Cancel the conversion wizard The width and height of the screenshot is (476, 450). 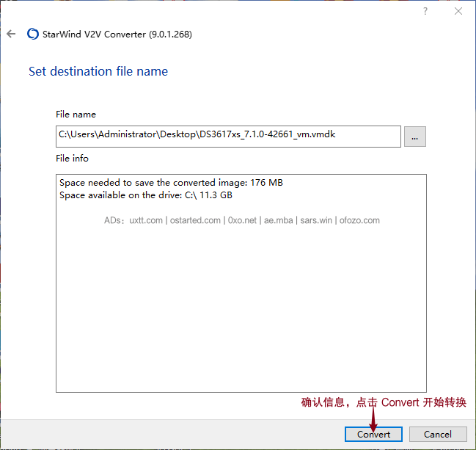(438, 434)
